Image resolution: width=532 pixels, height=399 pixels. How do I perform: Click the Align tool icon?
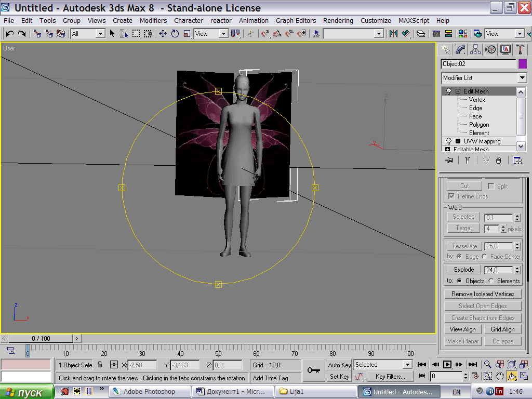pos(405,34)
